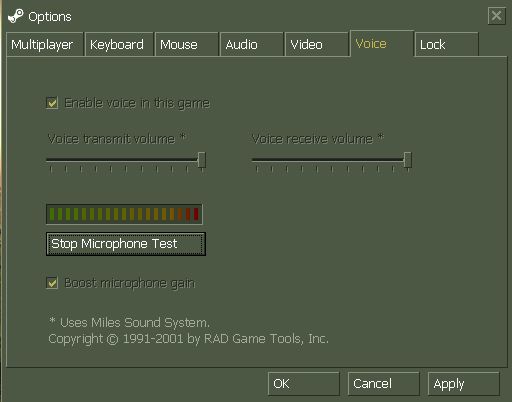Click the Voice transmit volume slider handle
Viewport: 512px width, 402px height.
[202, 160]
